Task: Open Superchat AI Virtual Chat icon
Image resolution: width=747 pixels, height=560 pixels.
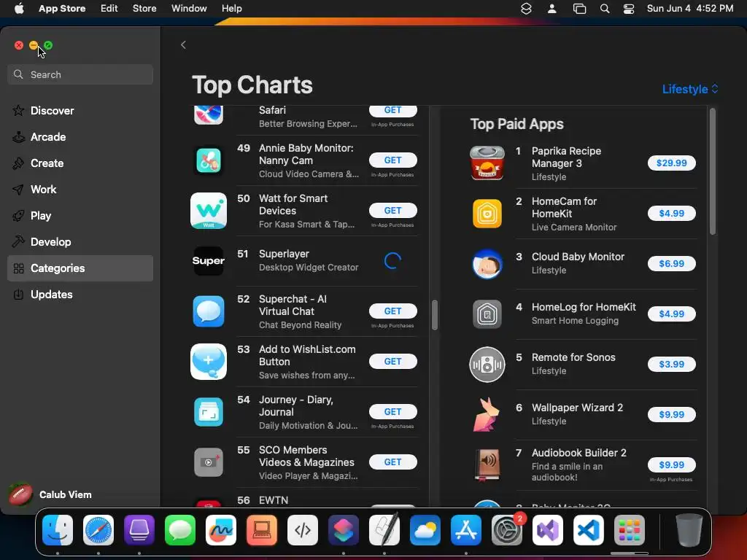Action: point(209,311)
